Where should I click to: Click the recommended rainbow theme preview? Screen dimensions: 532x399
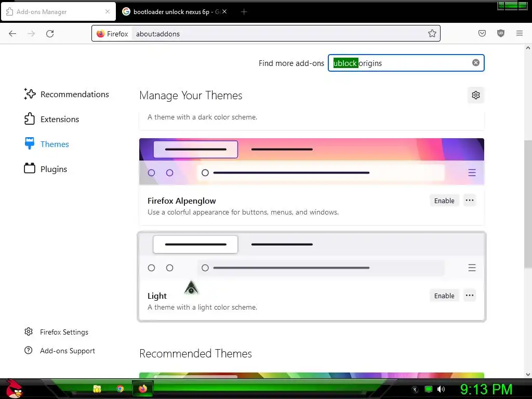tap(312, 375)
